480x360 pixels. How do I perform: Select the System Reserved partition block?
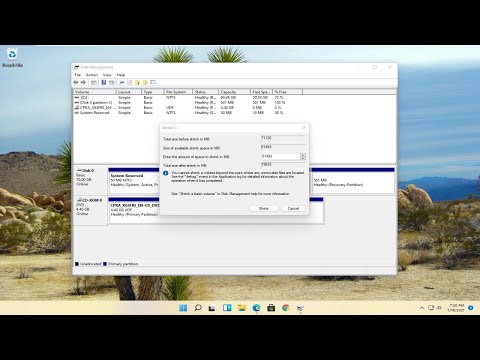click(134, 182)
